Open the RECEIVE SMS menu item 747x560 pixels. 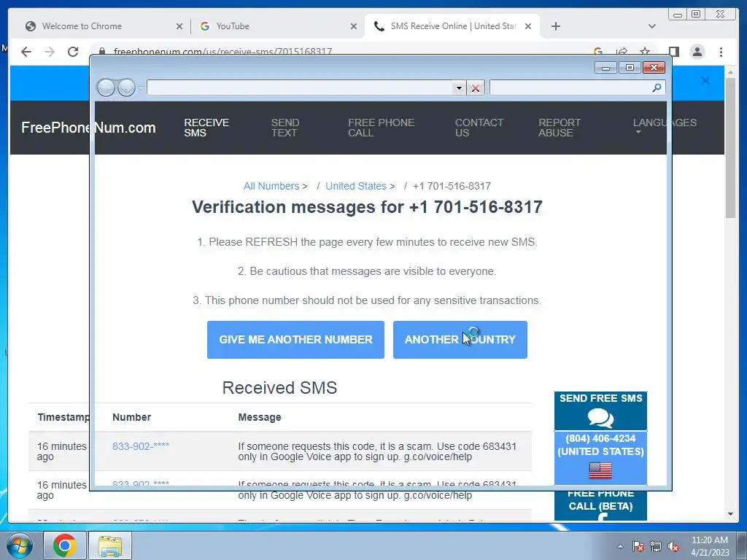point(206,128)
